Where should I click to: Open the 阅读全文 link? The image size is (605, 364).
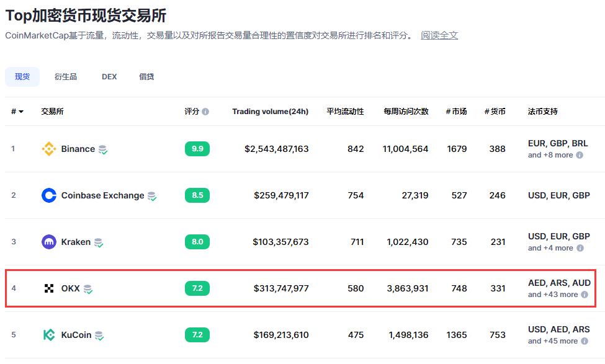coord(439,35)
